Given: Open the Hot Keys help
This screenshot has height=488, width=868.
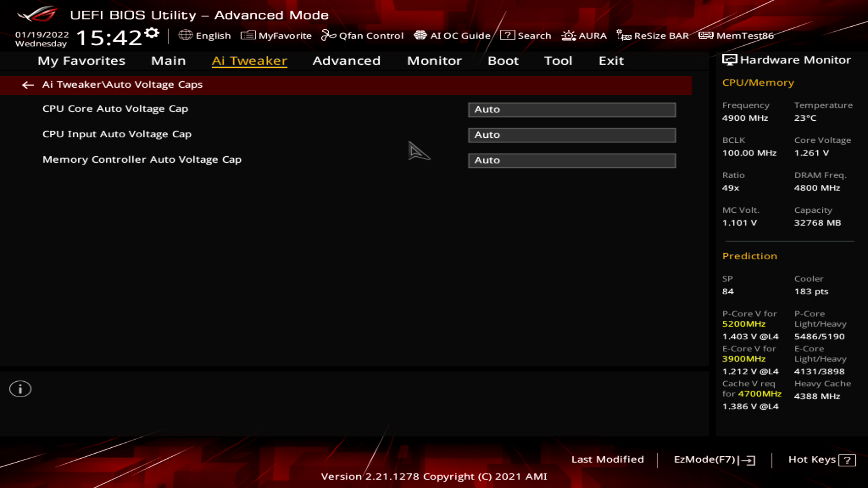Looking at the screenshot, I should (821, 460).
